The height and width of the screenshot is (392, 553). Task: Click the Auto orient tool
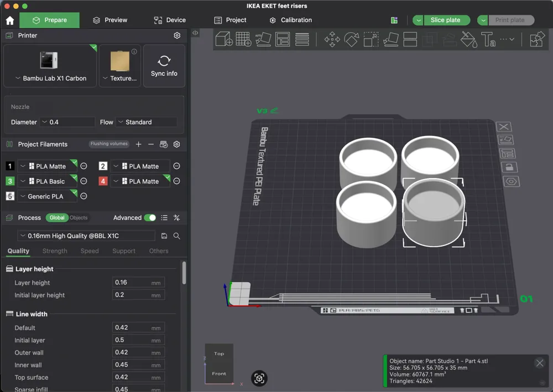click(x=263, y=39)
